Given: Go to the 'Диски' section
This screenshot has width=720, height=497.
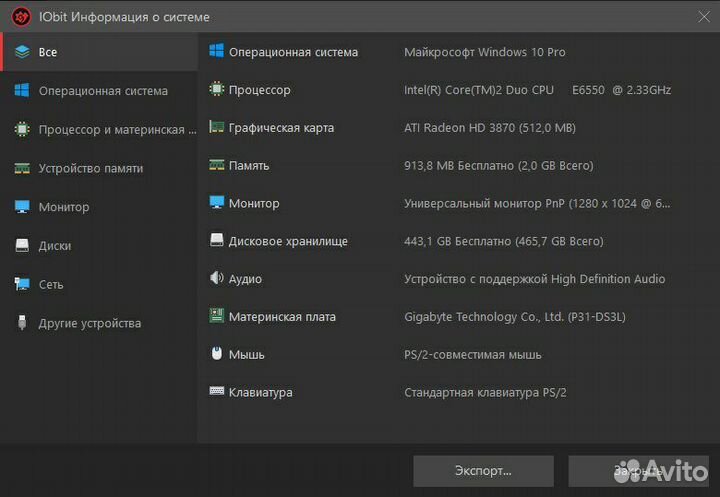Looking at the screenshot, I should (x=100, y=245).
